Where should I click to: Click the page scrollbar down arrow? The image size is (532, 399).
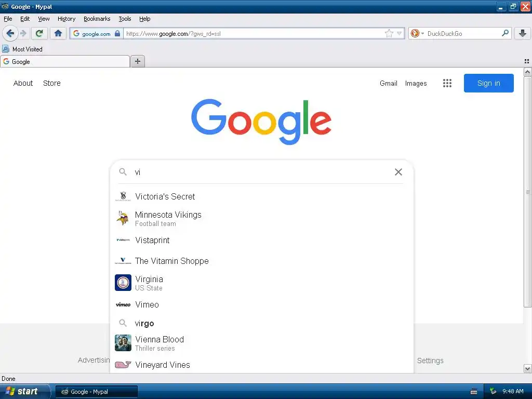[x=528, y=368]
